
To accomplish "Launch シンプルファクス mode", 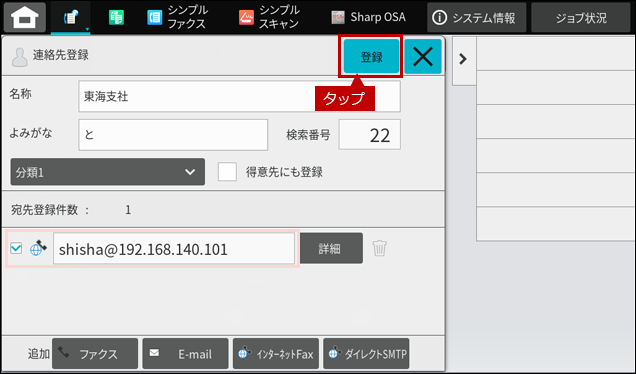I will pyautogui.click(x=177, y=17).
